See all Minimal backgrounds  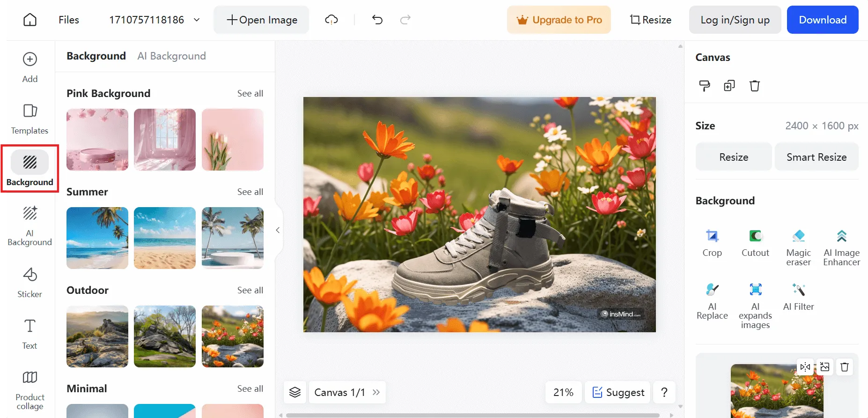click(250, 388)
